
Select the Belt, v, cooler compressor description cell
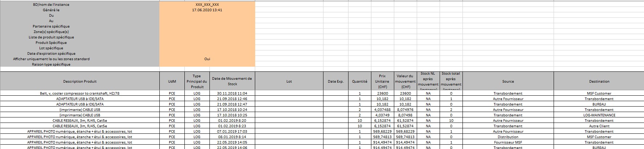(80, 94)
